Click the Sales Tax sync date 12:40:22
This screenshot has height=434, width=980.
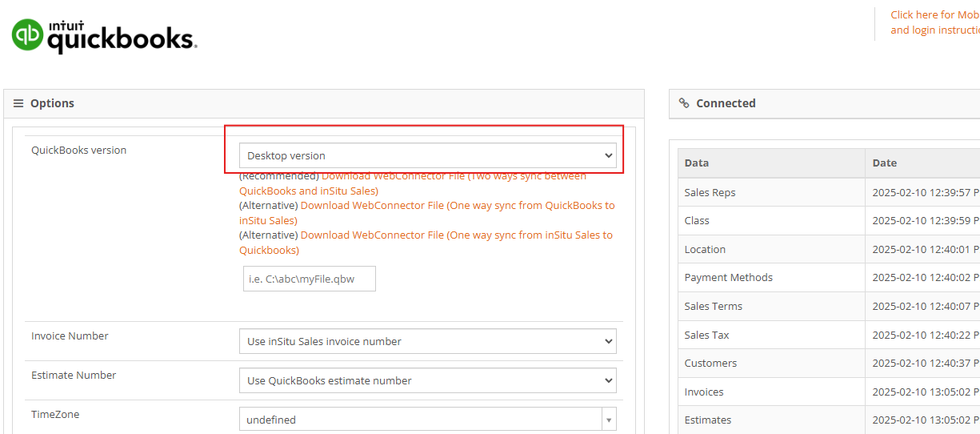point(926,335)
